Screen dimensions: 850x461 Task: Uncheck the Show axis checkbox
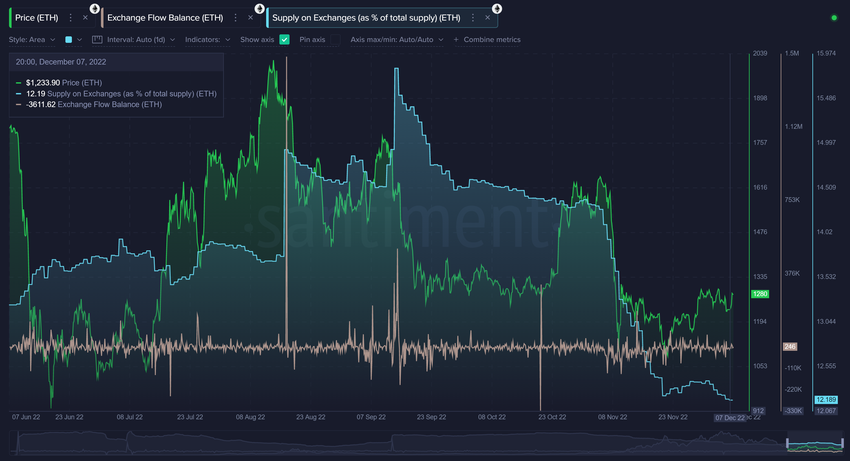(x=284, y=40)
